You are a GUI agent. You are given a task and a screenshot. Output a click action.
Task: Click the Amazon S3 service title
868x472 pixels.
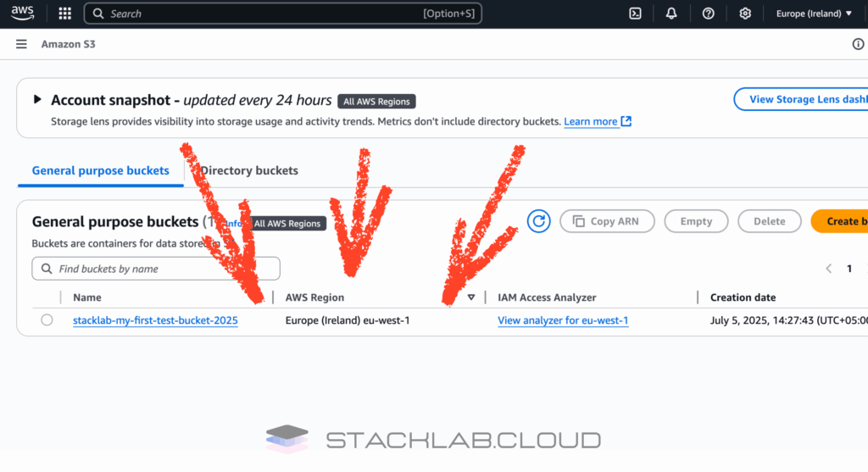(x=68, y=44)
